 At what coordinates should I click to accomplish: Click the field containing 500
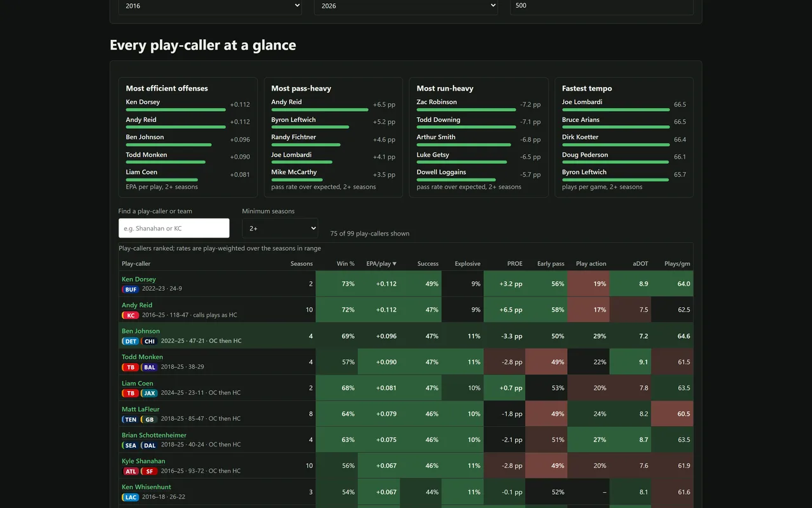[x=601, y=6]
